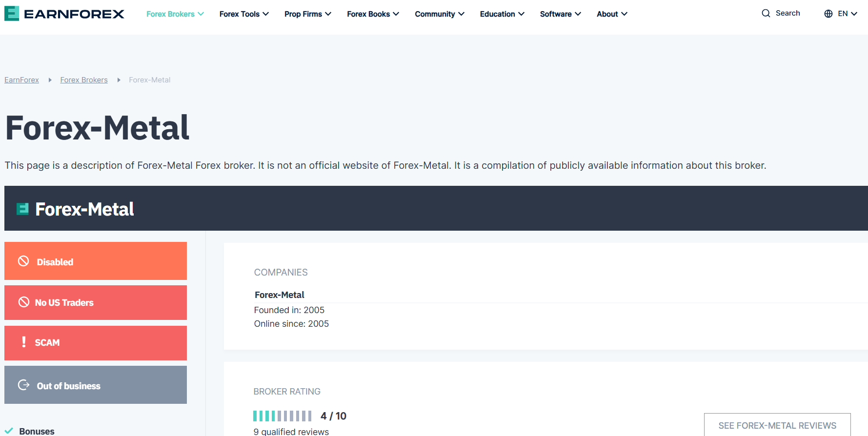
Task: Click the No US Traders prohibition icon
Action: tap(23, 302)
